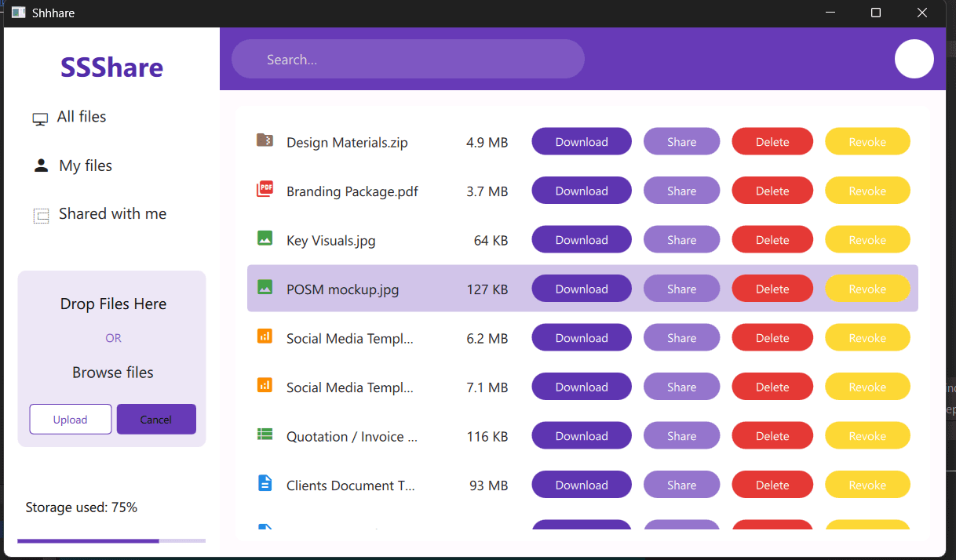Click Browse files
The image size is (956, 560).
coord(113,373)
